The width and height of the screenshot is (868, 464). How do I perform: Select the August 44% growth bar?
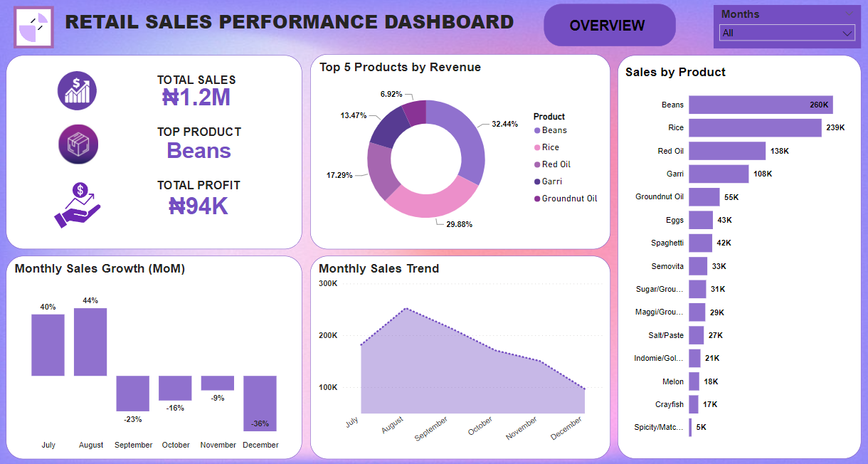click(x=90, y=342)
